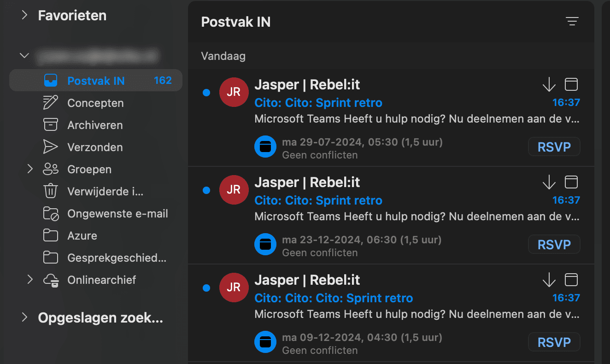Click the trash icon for Verwijderde items
The width and height of the screenshot is (610, 364).
point(50,191)
